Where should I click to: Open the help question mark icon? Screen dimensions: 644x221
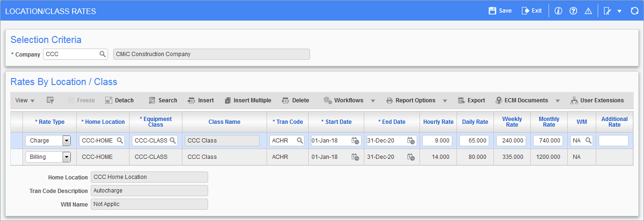coord(573,11)
